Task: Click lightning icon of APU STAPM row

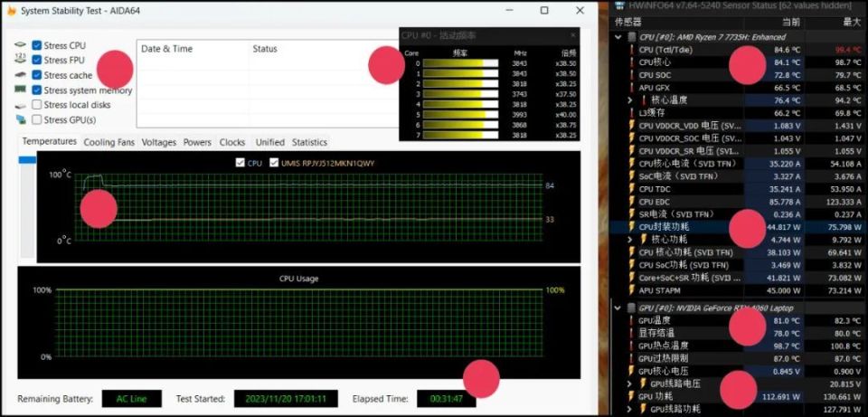Action: coord(632,290)
